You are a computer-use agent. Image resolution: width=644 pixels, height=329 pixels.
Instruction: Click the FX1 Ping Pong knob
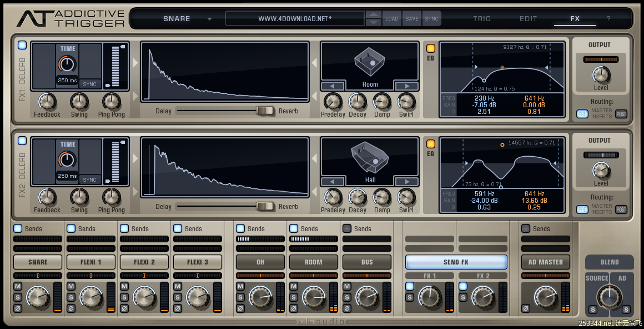point(111,101)
